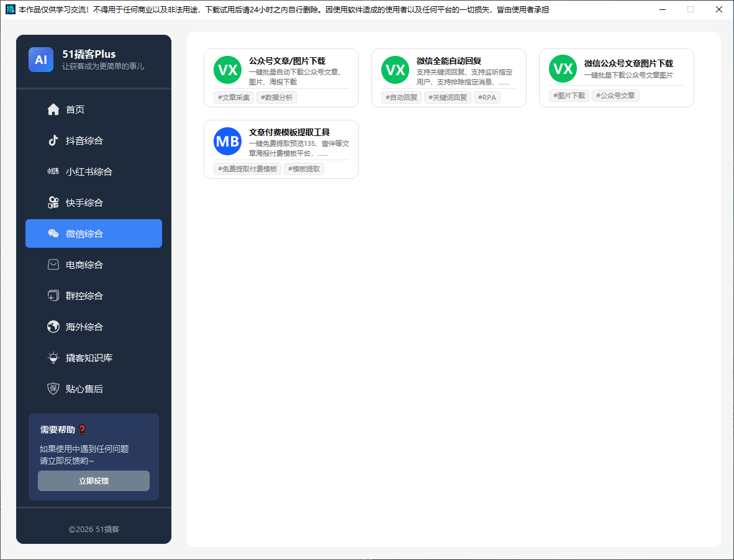This screenshot has width=734, height=560.
Task: Open the 微信全能自动回复 tool card
Action: pos(449,78)
